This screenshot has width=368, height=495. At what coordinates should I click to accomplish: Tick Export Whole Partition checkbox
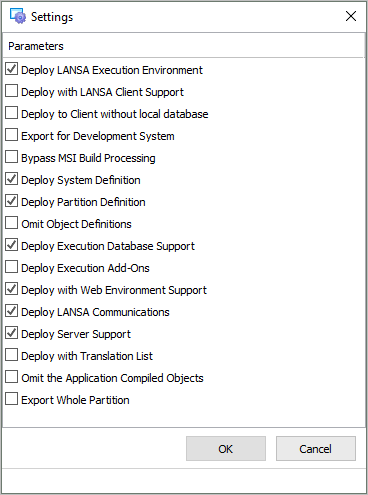click(12, 399)
